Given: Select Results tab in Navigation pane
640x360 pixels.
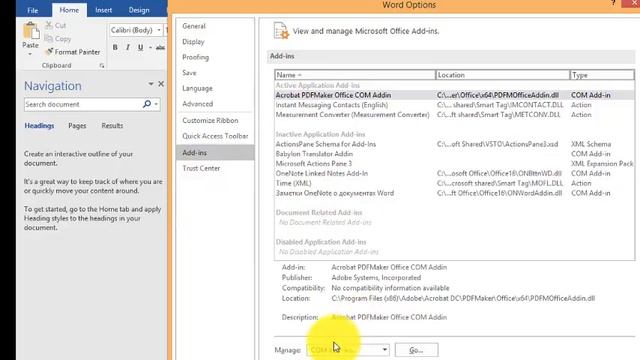Looking at the screenshot, I should coord(112,126).
